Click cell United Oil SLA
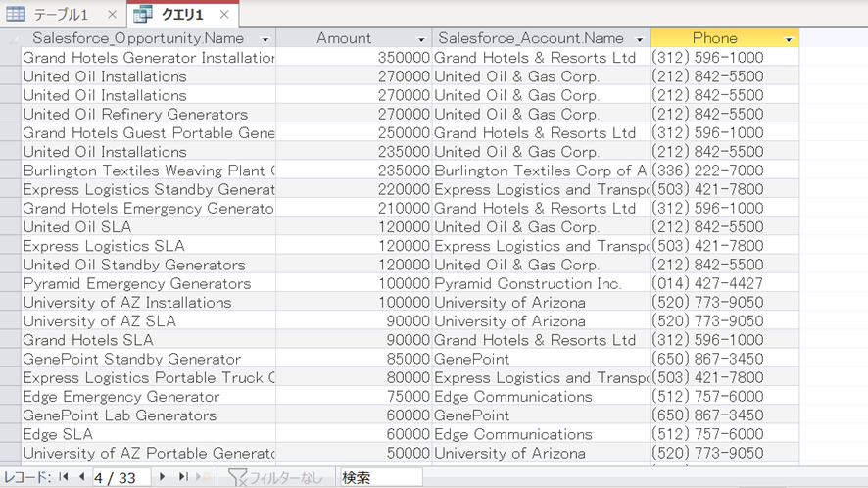 pos(148,227)
